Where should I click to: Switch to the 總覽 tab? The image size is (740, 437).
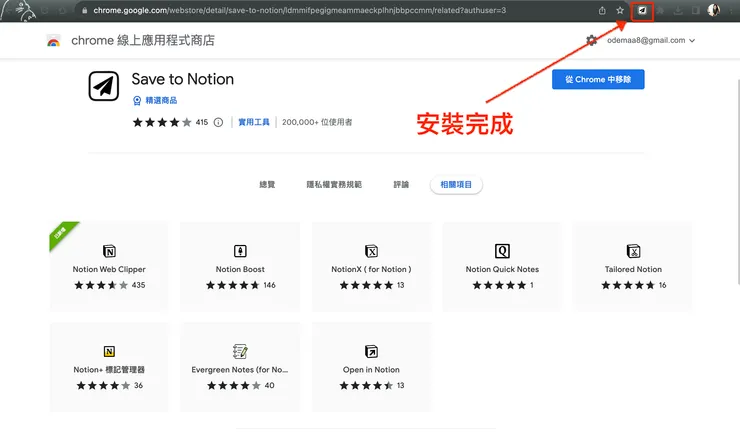tap(267, 185)
